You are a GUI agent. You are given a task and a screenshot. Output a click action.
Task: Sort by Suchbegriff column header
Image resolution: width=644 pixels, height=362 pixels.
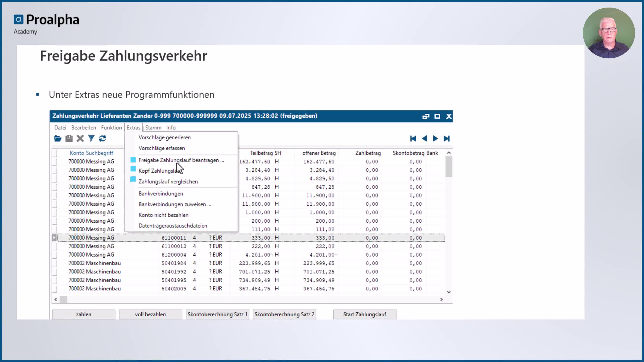pyautogui.click(x=99, y=153)
